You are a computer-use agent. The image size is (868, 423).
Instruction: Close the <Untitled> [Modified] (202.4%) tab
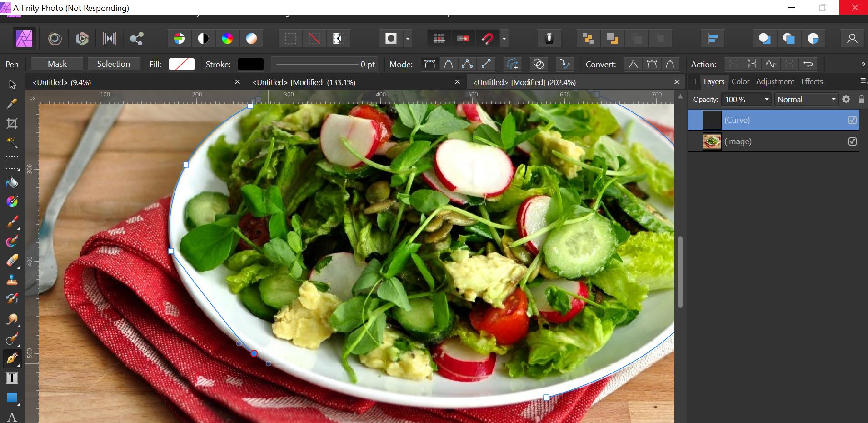click(x=677, y=82)
